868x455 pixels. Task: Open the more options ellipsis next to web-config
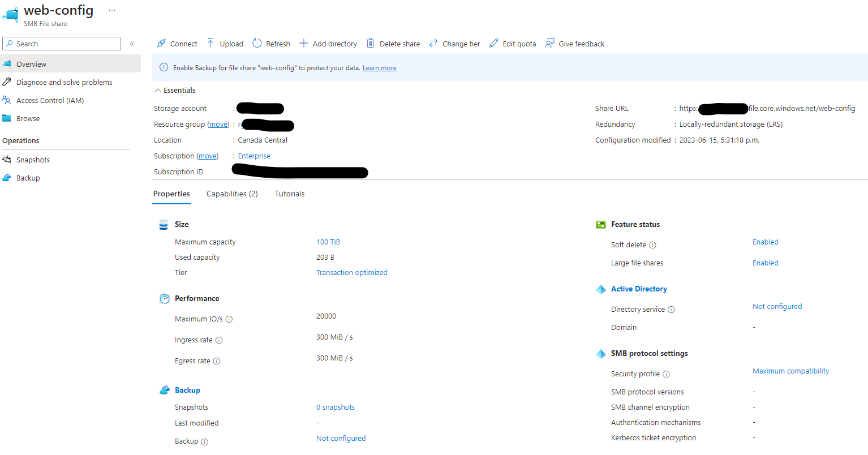tap(112, 10)
